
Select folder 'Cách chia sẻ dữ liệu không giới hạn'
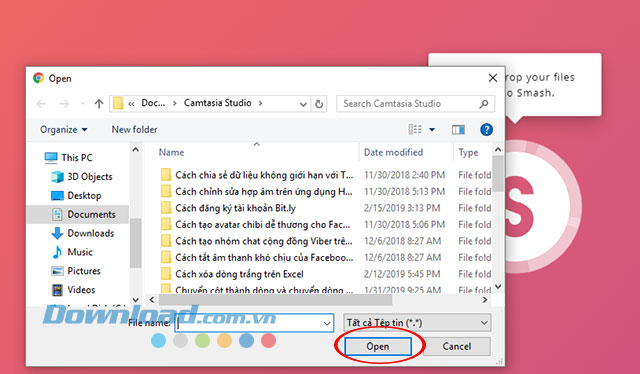click(x=264, y=175)
